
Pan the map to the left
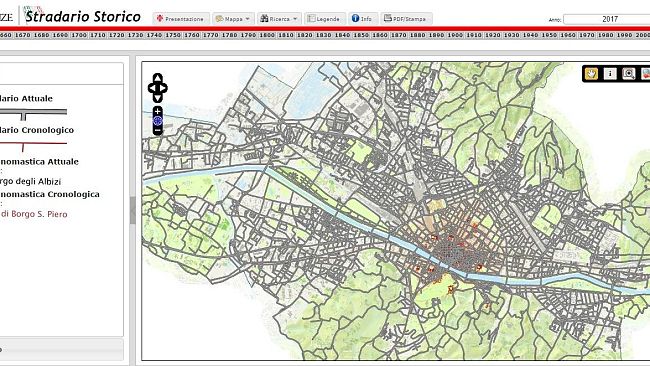[151, 88]
